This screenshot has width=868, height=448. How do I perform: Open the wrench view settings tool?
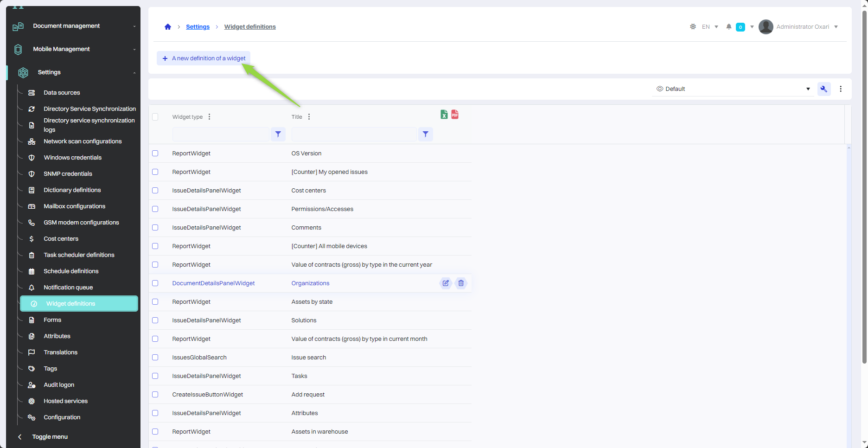(x=824, y=89)
